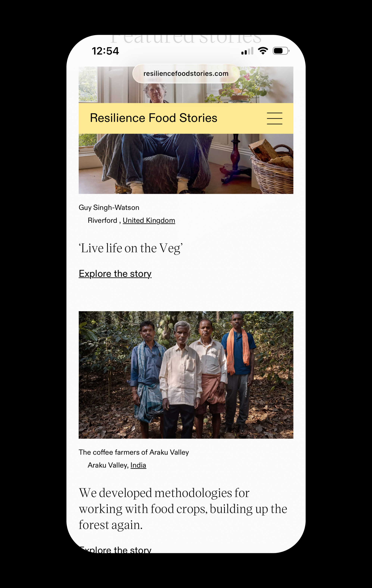Screen dimensions: 372x588
Task: Tap the Wi-Fi status icon
Action: click(263, 51)
